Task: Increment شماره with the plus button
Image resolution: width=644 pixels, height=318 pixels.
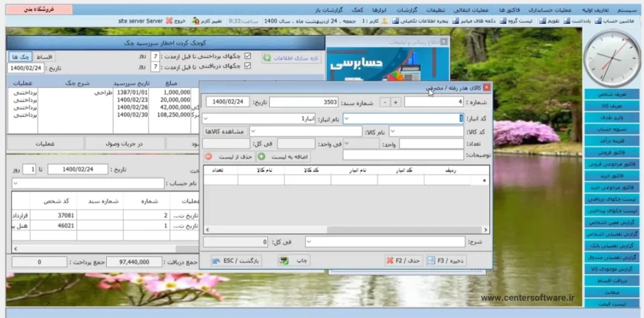Action: [x=396, y=102]
